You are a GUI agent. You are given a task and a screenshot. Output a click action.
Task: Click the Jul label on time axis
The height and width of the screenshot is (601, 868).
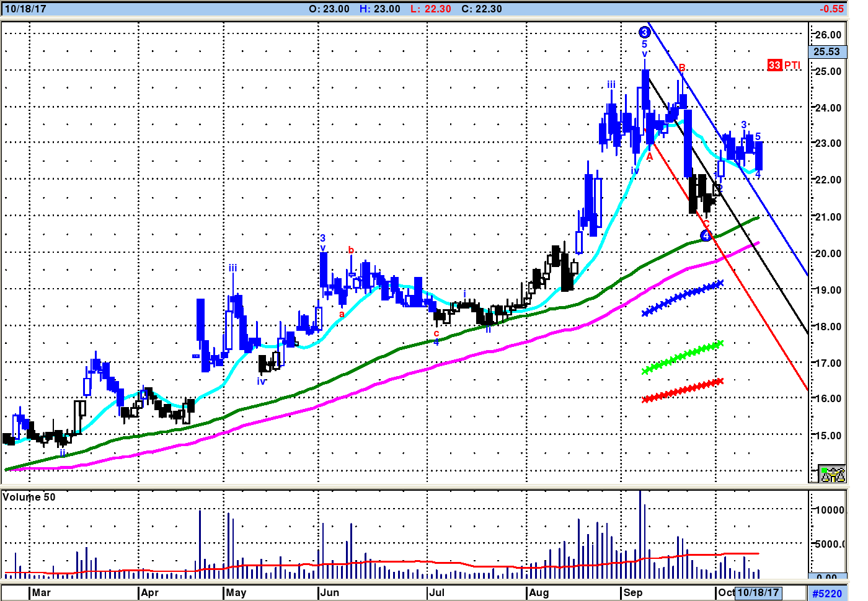[437, 592]
